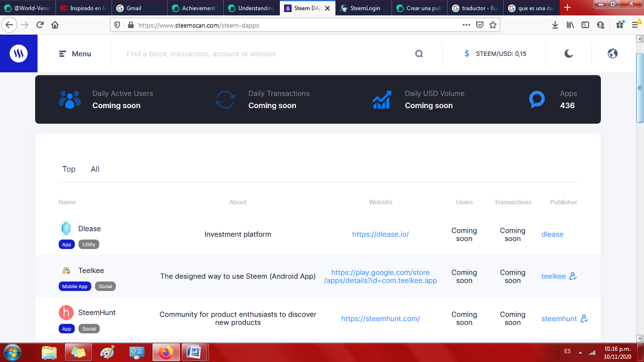Click the SteemHunt app logo
Screen dimensions: 644x362
[66, 313]
